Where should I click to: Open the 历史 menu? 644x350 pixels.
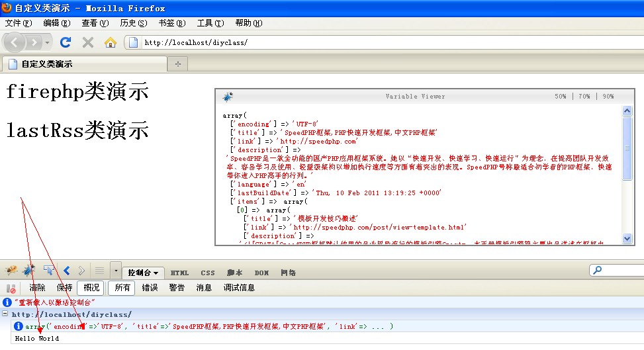coord(134,23)
